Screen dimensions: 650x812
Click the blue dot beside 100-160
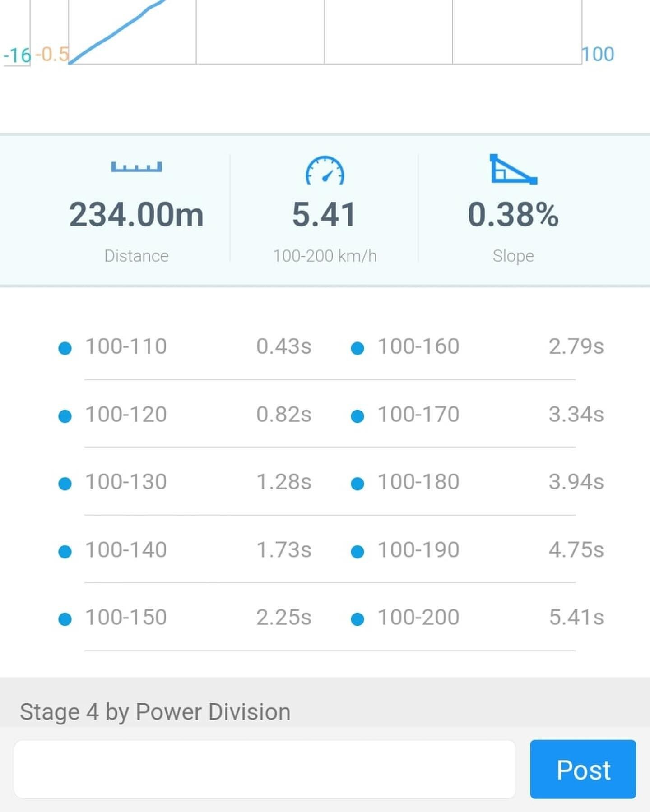click(x=357, y=348)
